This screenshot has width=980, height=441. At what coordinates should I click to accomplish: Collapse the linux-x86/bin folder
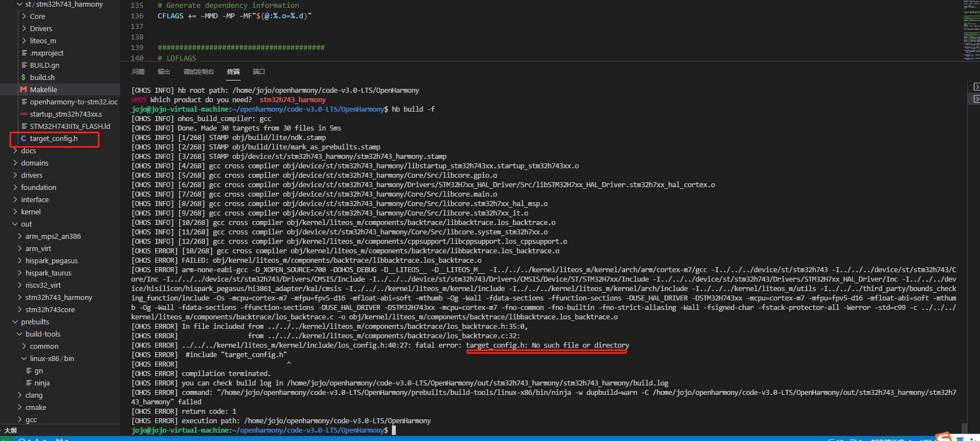[x=24, y=358]
